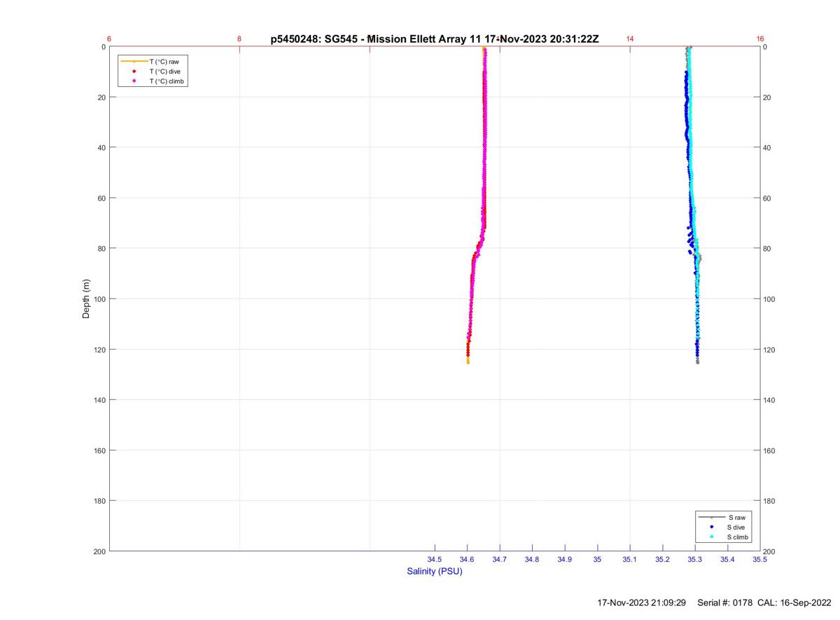Click the magenta T climb legend marker
Screen dimensions: 840x620
[x=134, y=81]
